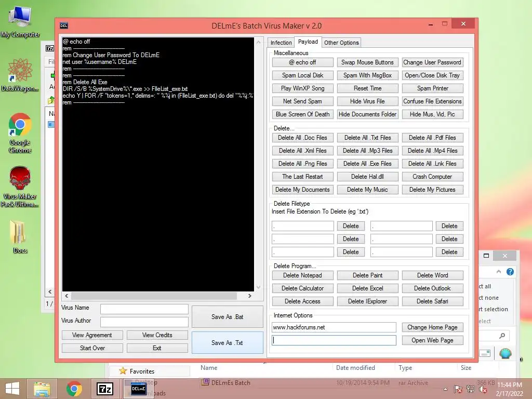Open My Computer desktop icon
The width and height of the screenshot is (532, 399).
[20, 22]
